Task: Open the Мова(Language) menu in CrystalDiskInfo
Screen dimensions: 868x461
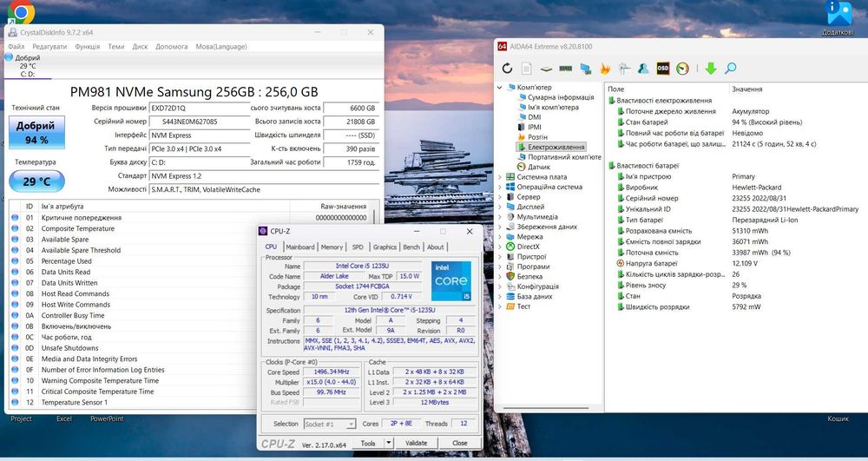Action: pos(220,47)
